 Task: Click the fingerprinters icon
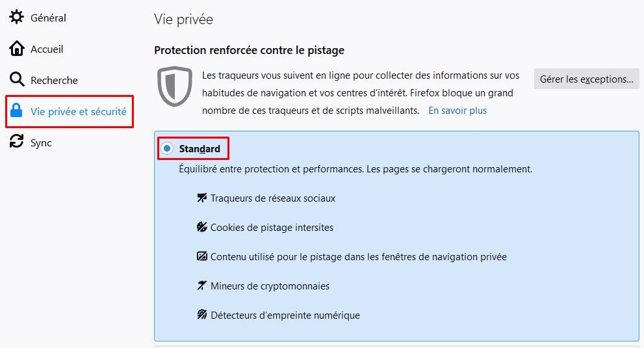[x=201, y=315]
